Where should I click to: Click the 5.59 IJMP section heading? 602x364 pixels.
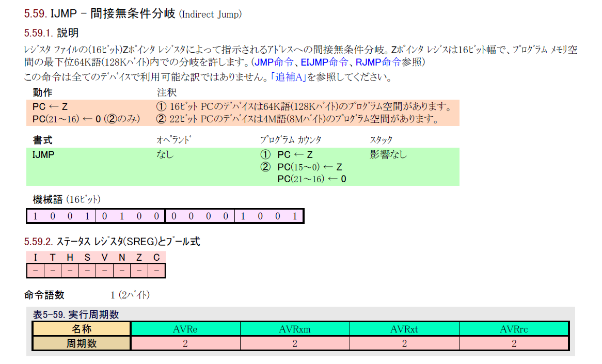click(133, 14)
